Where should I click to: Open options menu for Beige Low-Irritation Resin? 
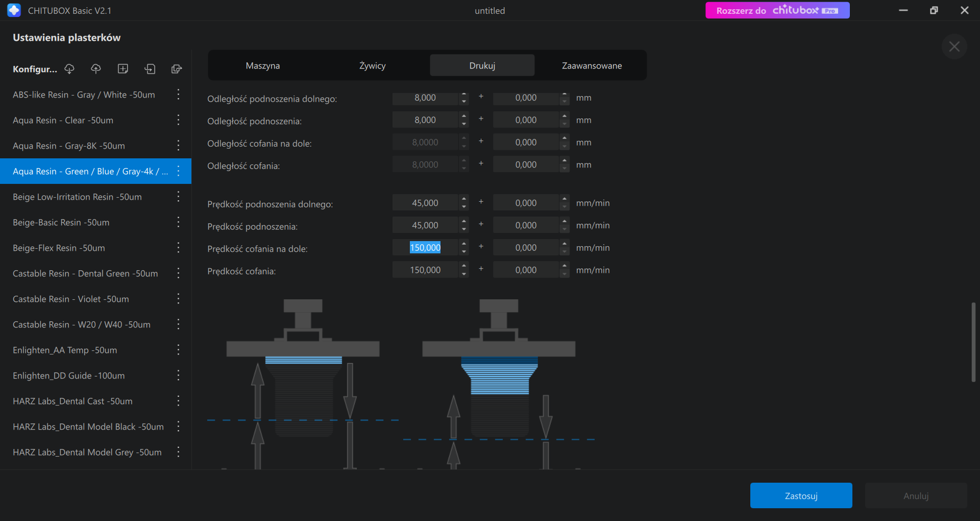(x=178, y=197)
